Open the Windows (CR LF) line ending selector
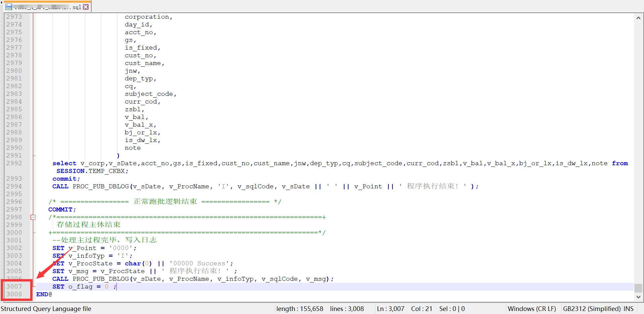This screenshot has width=644, height=314. tap(532, 309)
